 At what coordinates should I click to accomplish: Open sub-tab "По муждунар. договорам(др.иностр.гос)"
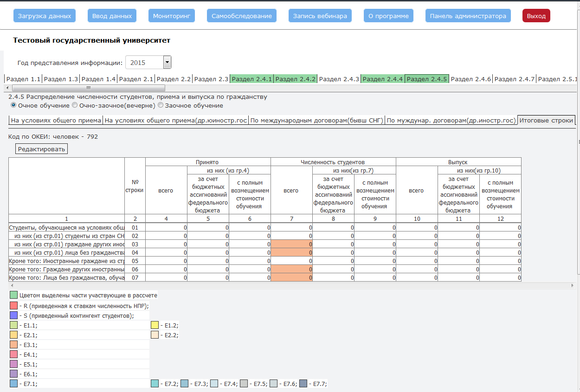[451, 121]
